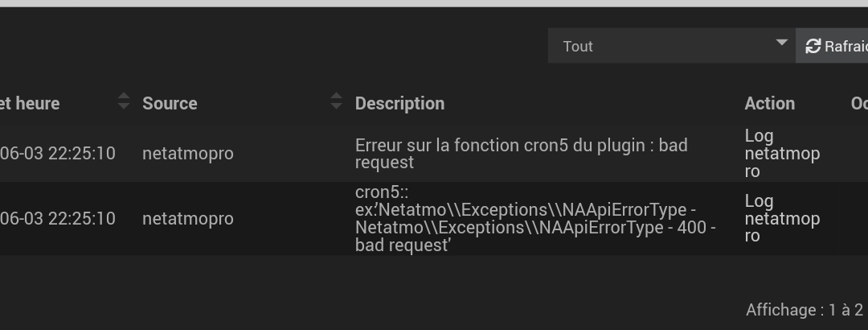Click the Tout dropdown arrow
868x330 pixels.
(782, 43)
